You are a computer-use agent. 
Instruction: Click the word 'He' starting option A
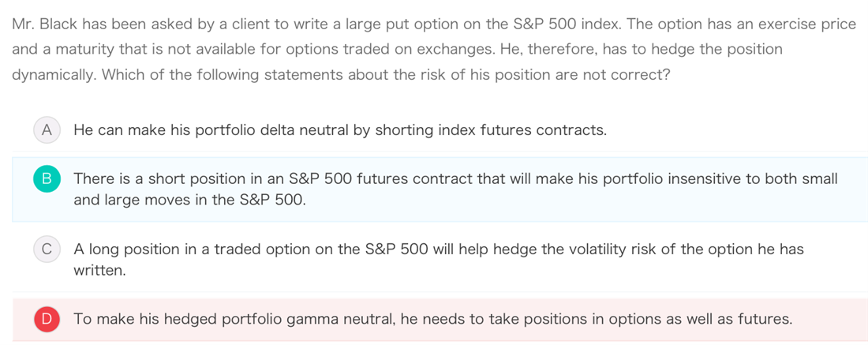[x=83, y=131]
